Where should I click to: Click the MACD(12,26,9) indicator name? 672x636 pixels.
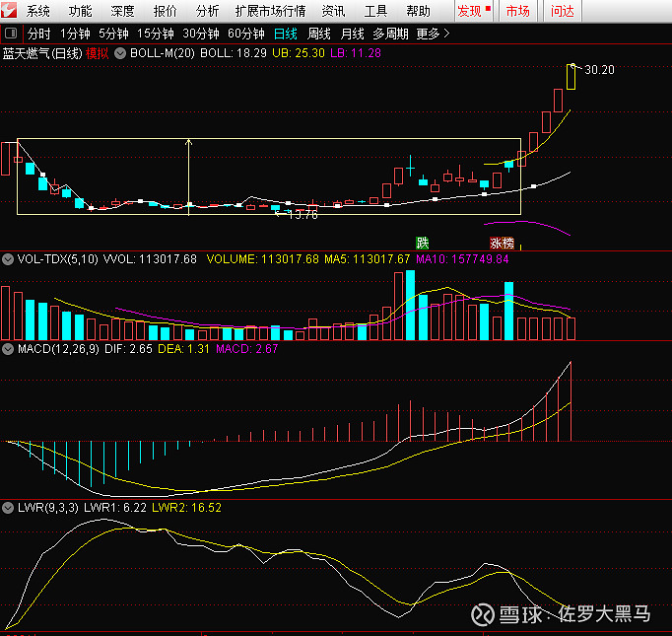58,349
